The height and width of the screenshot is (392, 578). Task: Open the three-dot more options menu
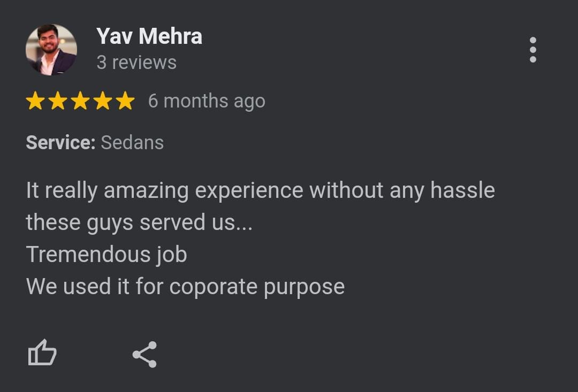point(533,50)
